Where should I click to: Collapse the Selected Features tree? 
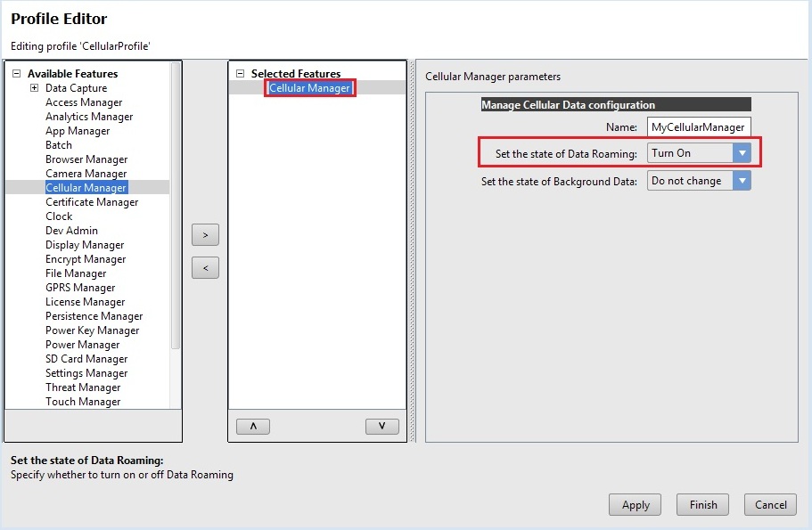[240, 74]
